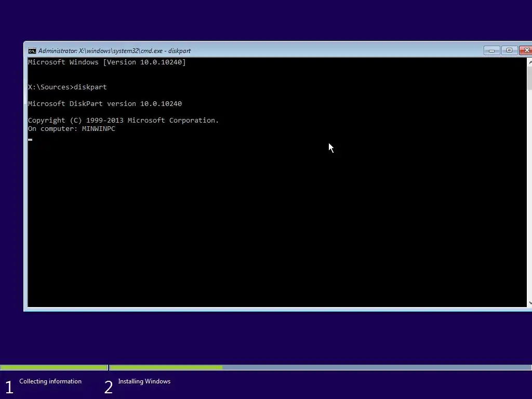This screenshot has width=532, height=399.
Task: Click the console scrollbar down arrow
Action: click(529, 303)
